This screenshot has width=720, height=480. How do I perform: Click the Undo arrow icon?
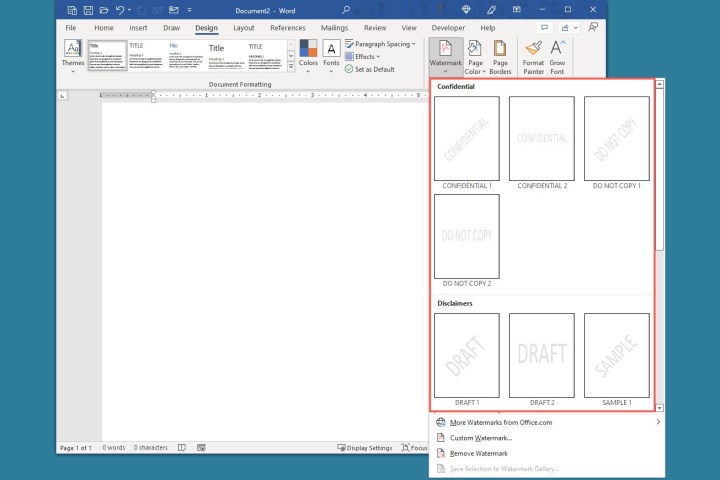tap(119, 9)
